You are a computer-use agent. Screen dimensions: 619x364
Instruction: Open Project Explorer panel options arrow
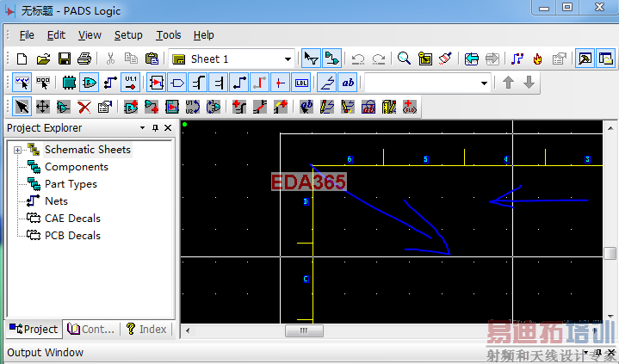click(x=143, y=128)
